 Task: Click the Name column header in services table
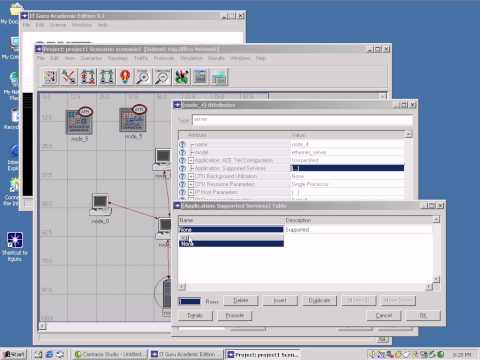click(x=231, y=220)
